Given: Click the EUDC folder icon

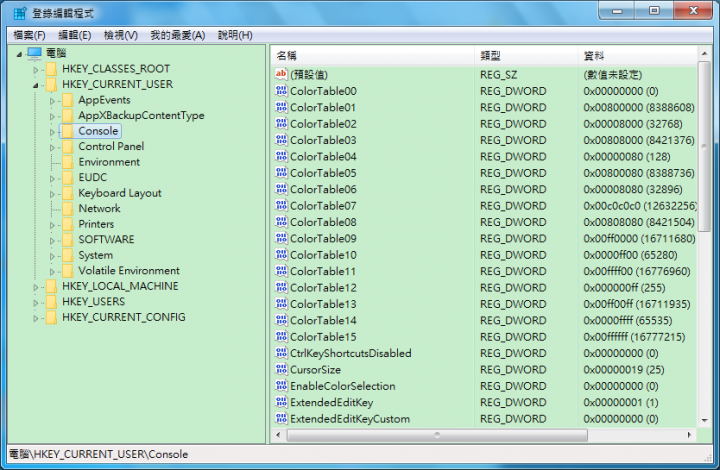Looking at the screenshot, I should pyautogui.click(x=68, y=178).
